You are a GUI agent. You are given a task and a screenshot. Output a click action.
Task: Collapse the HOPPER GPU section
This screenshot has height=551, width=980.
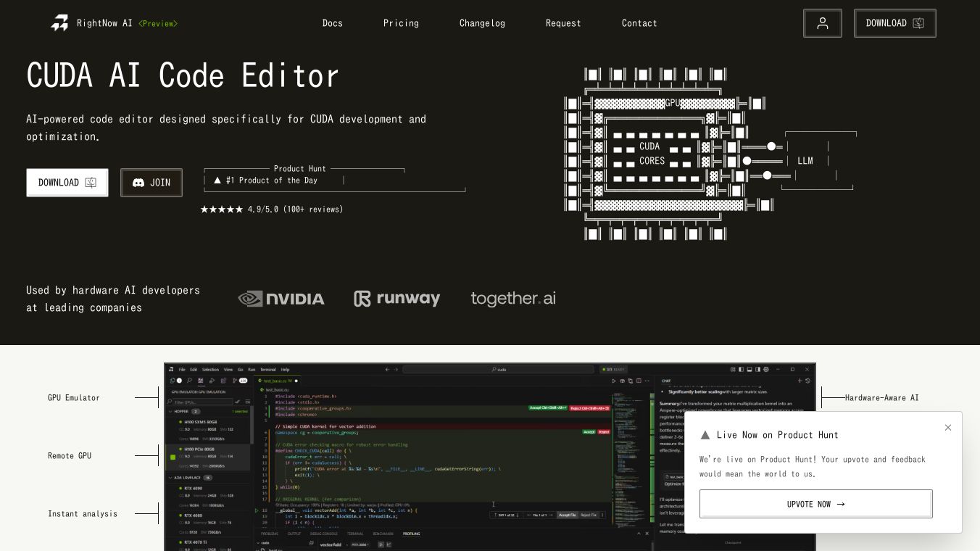pyautogui.click(x=170, y=411)
